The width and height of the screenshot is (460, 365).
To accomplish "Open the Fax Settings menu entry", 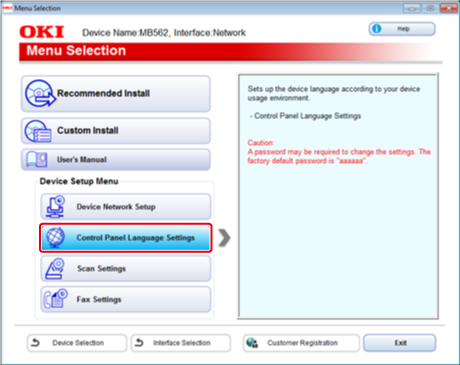I will click(126, 299).
